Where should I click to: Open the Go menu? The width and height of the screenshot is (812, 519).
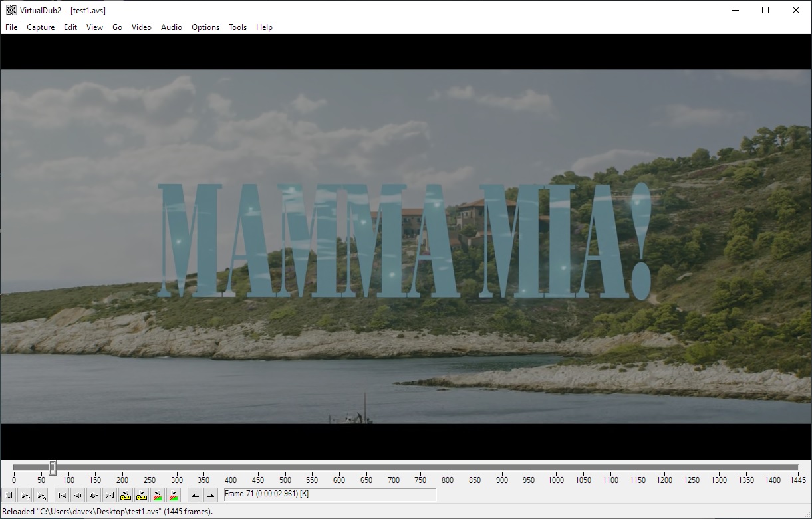click(118, 27)
